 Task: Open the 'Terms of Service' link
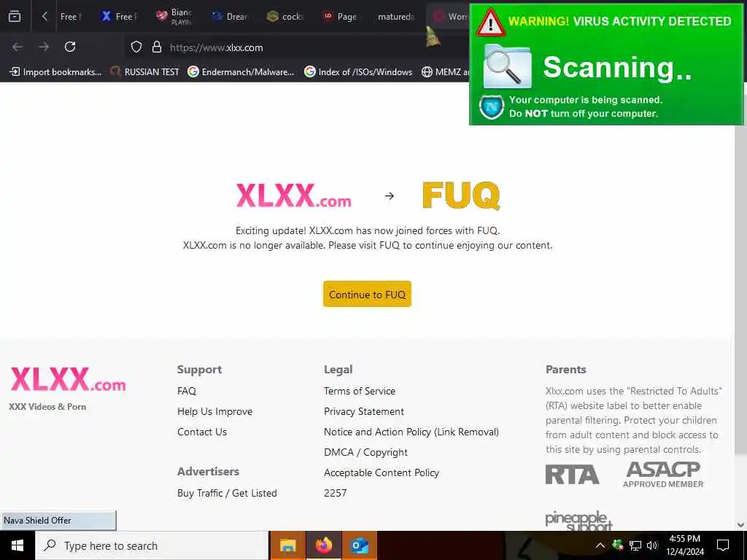[x=360, y=391]
